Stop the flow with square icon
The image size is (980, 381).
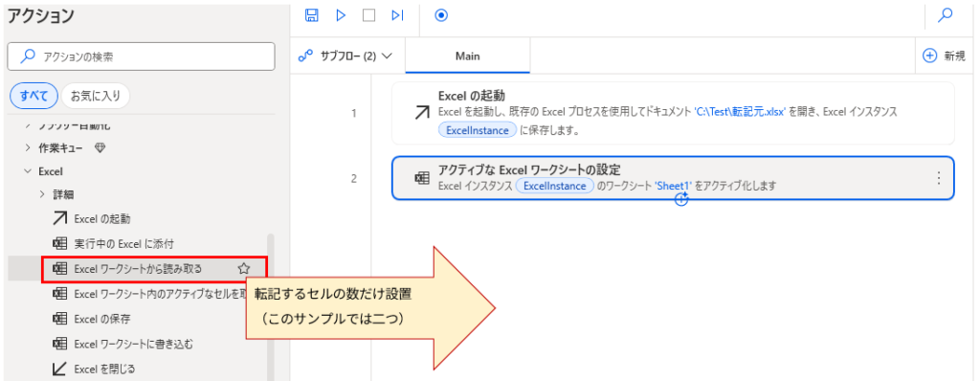(x=368, y=15)
